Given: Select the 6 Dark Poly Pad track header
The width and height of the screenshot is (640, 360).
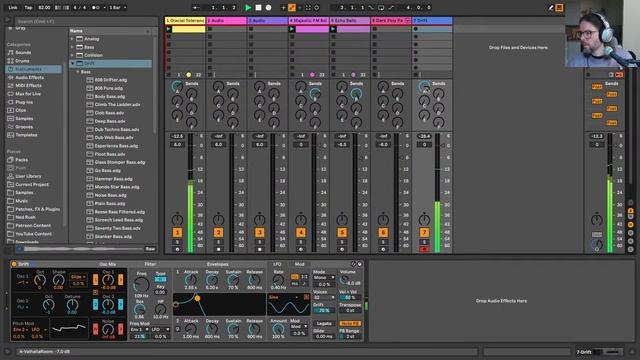Looking at the screenshot, I should [391, 20].
